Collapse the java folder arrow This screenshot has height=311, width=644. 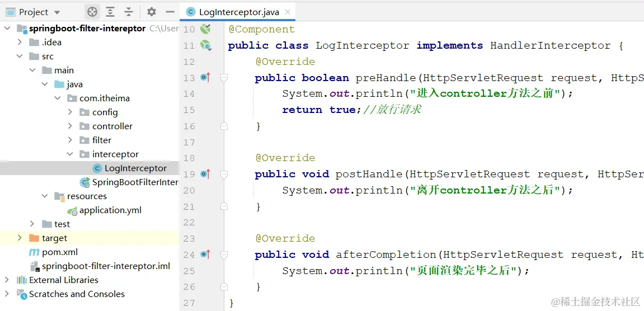[45, 84]
